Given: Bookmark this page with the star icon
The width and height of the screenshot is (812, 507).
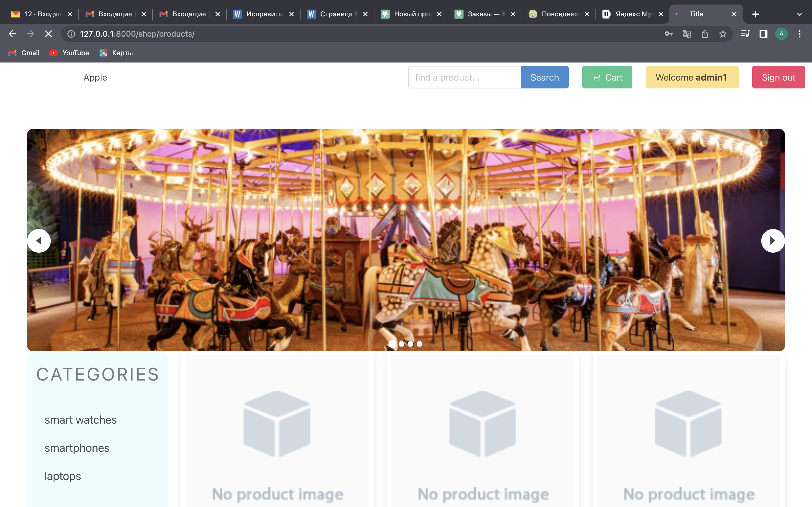Looking at the screenshot, I should coord(723,34).
